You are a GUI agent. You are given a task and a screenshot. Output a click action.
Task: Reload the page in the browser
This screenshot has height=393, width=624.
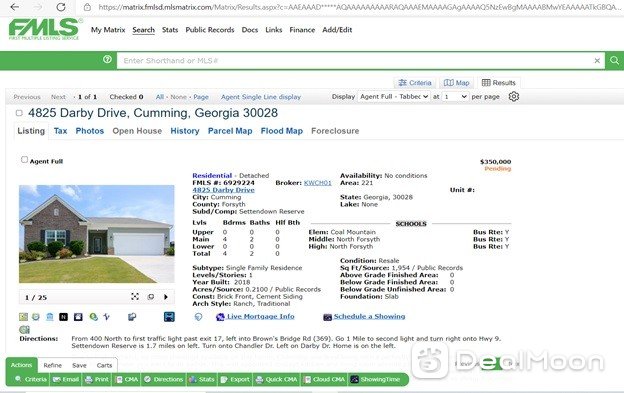coord(60,7)
